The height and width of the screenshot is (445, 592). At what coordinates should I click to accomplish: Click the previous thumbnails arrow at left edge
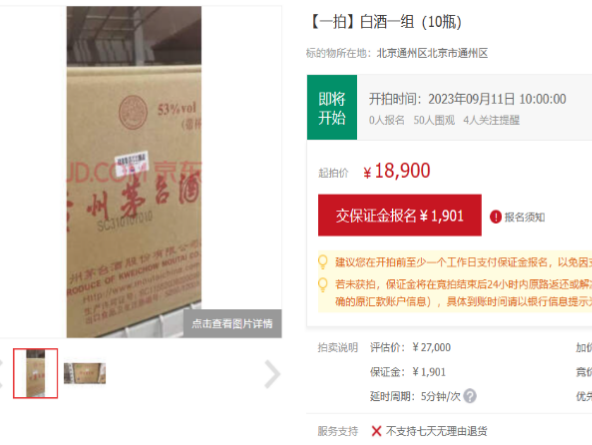(1, 374)
